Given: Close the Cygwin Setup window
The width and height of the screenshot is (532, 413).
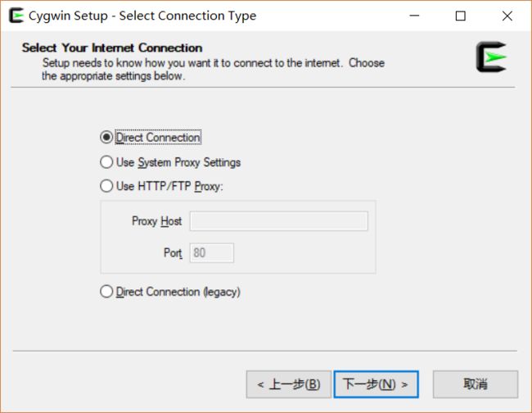Looking at the screenshot, I should pos(507,16).
